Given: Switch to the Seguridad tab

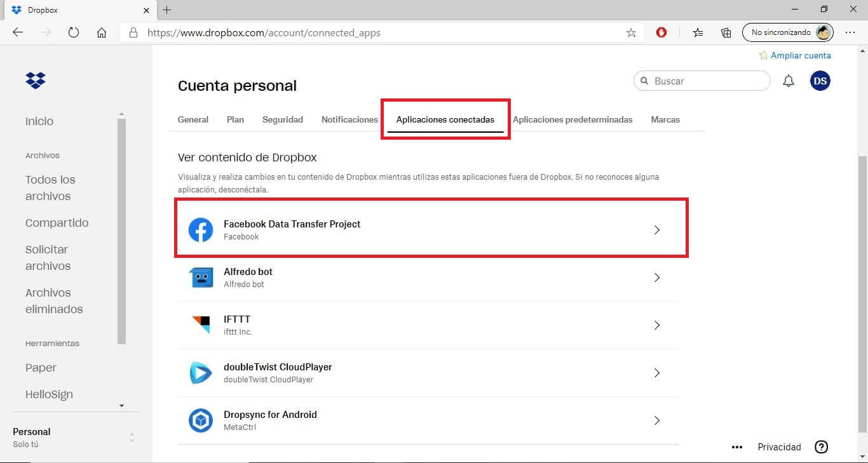Looking at the screenshot, I should pos(283,119).
